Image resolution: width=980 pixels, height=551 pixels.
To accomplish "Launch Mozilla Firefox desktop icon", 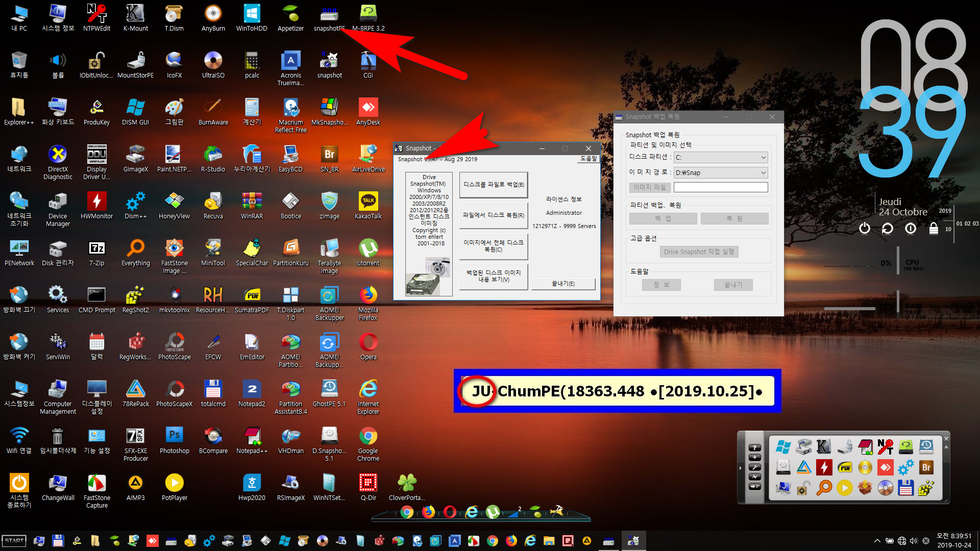I will click(x=368, y=303).
